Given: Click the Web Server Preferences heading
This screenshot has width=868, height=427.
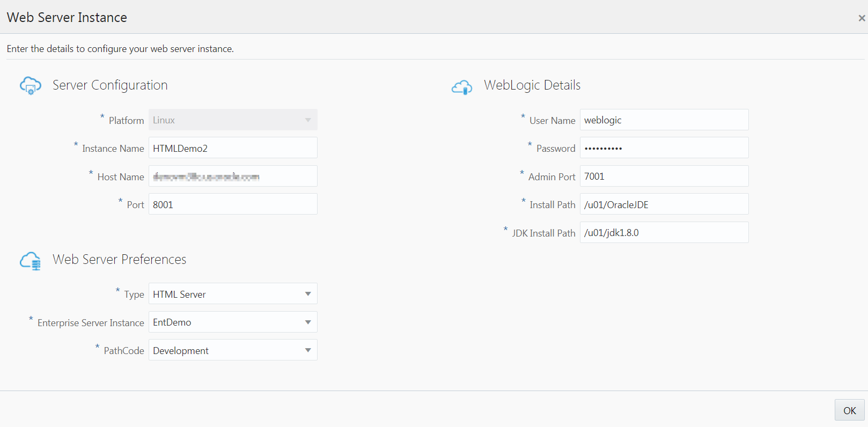Looking at the screenshot, I should (120, 260).
